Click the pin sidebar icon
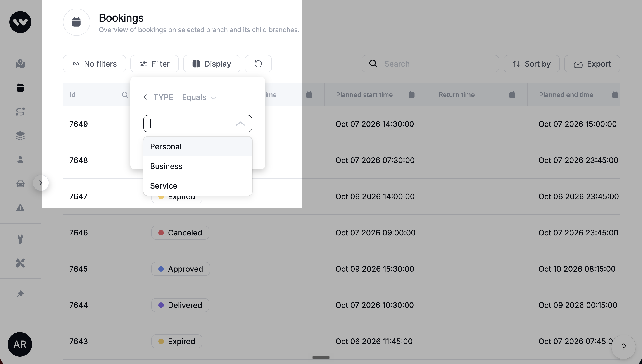Image resolution: width=642 pixels, height=364 pixels. (x=20, y=294)
